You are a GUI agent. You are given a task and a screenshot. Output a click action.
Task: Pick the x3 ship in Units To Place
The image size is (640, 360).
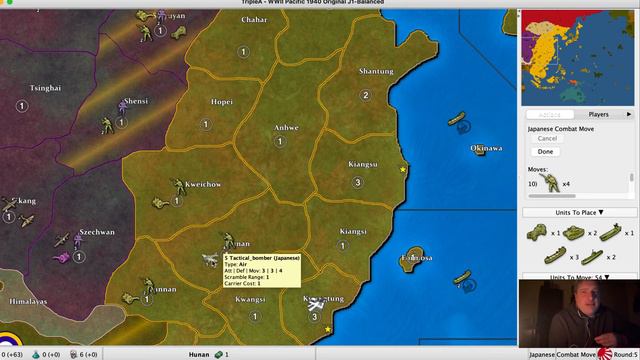point(555,256)
